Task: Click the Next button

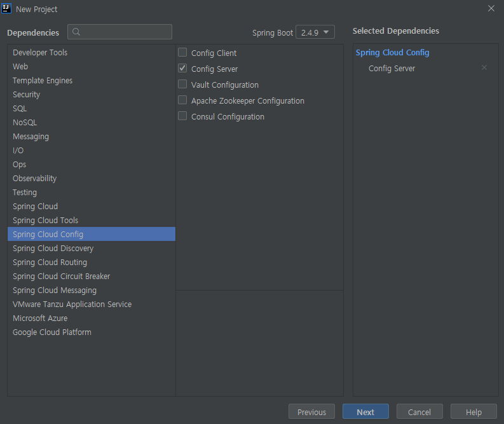Action: click(365, 411)
